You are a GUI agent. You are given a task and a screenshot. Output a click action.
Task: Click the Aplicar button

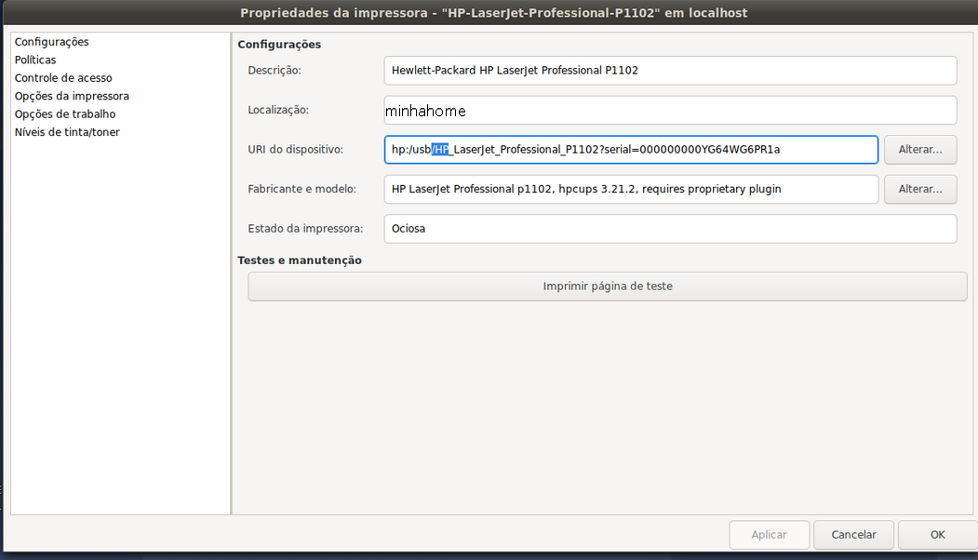pos(769,535)
